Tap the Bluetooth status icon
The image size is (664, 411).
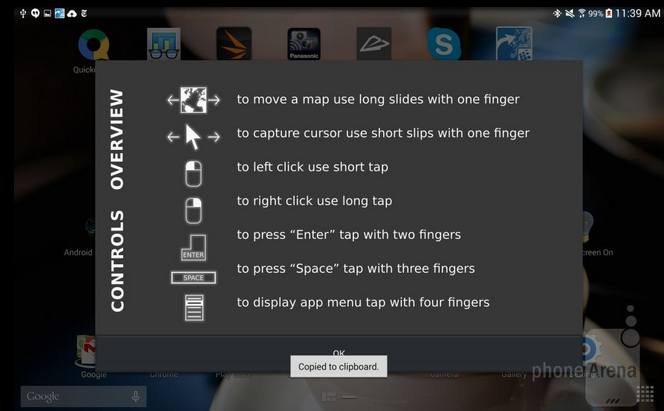(557, 14)
